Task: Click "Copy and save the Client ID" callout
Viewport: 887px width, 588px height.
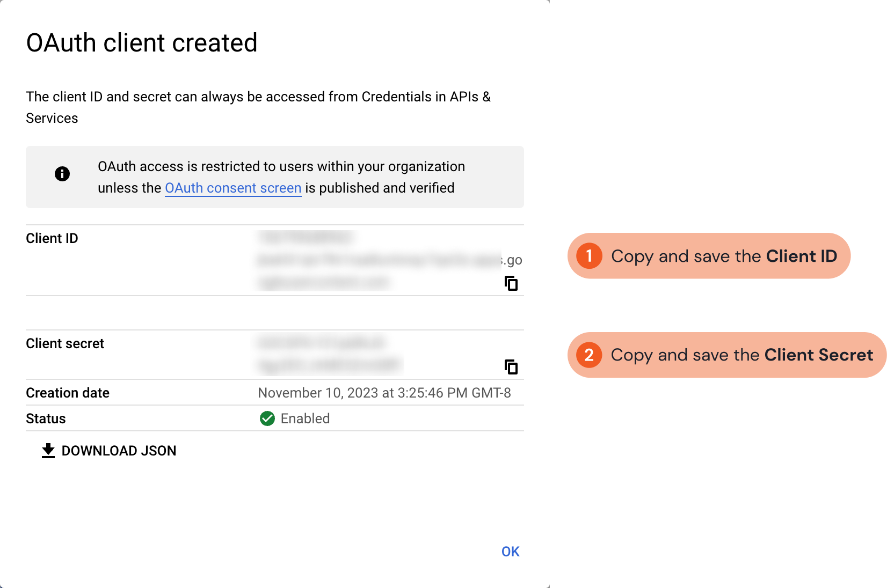Action: (723, 256)
